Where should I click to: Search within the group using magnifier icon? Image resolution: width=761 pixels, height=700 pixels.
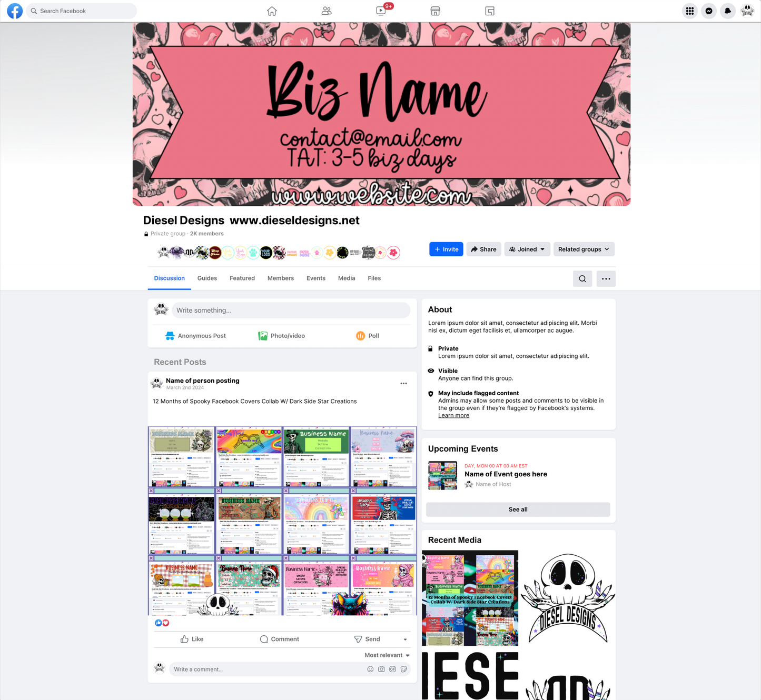tap(582, 279)
